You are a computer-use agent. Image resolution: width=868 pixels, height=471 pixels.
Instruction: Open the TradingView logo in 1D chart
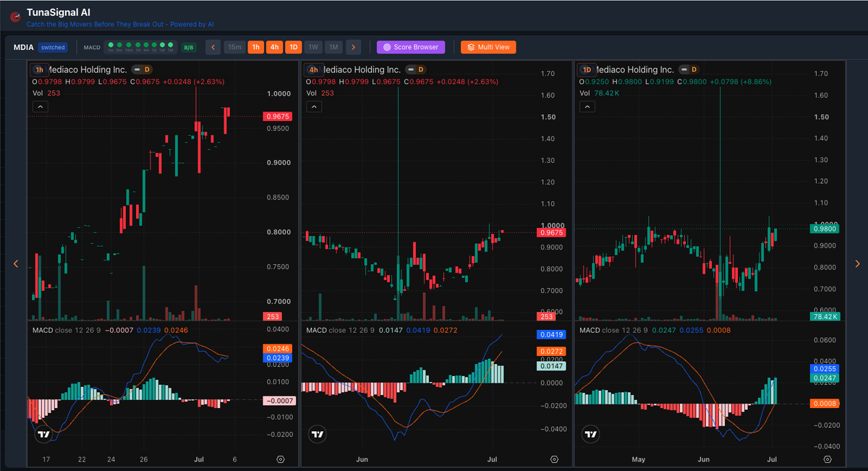pos(591,435)
